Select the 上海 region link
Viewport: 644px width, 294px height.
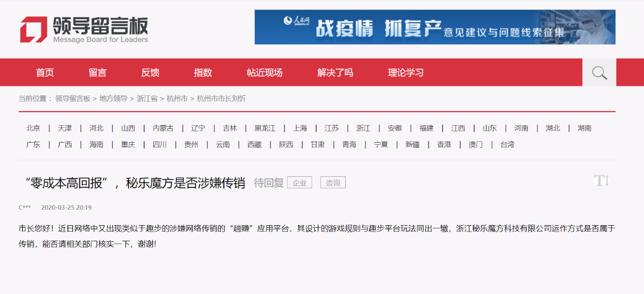coord(300,128)
